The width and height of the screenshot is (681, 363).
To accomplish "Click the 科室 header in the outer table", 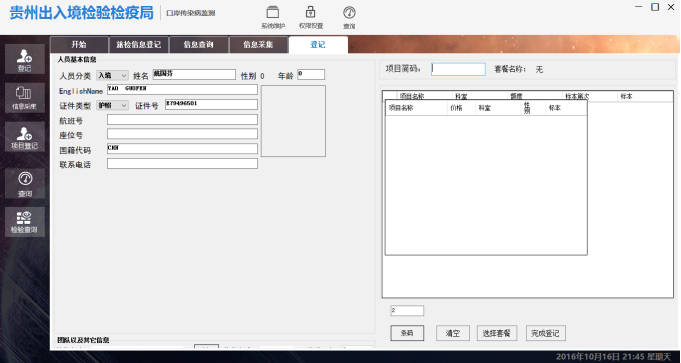I will pyautogui.click(x=461, y=96).
